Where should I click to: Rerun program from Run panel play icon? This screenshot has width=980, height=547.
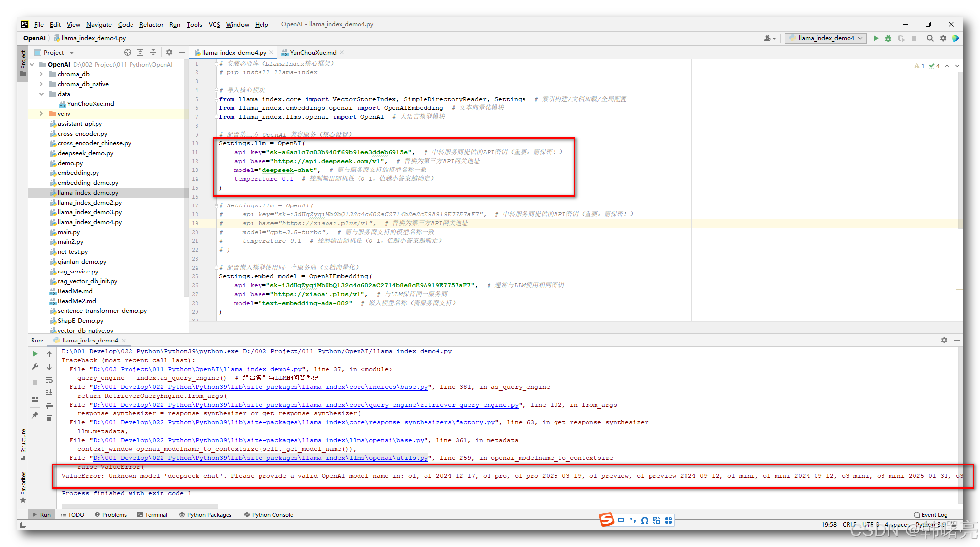pyautogui.click(x=35, y=354)
